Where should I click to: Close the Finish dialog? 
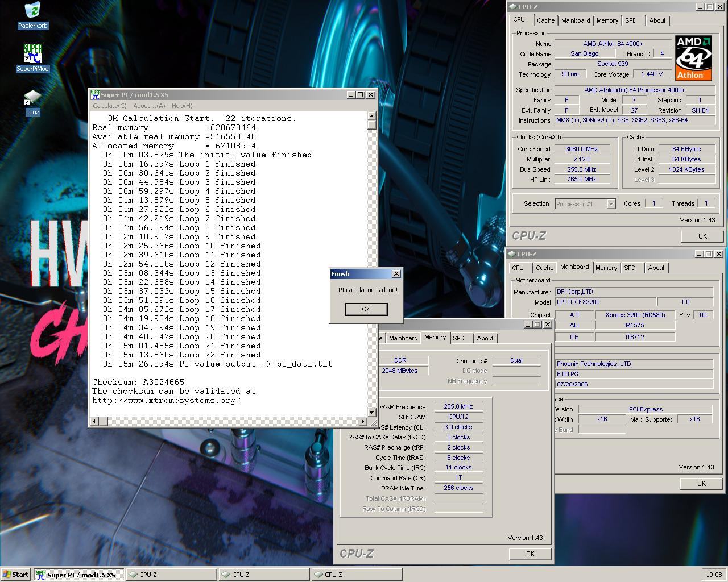(396, 274)
